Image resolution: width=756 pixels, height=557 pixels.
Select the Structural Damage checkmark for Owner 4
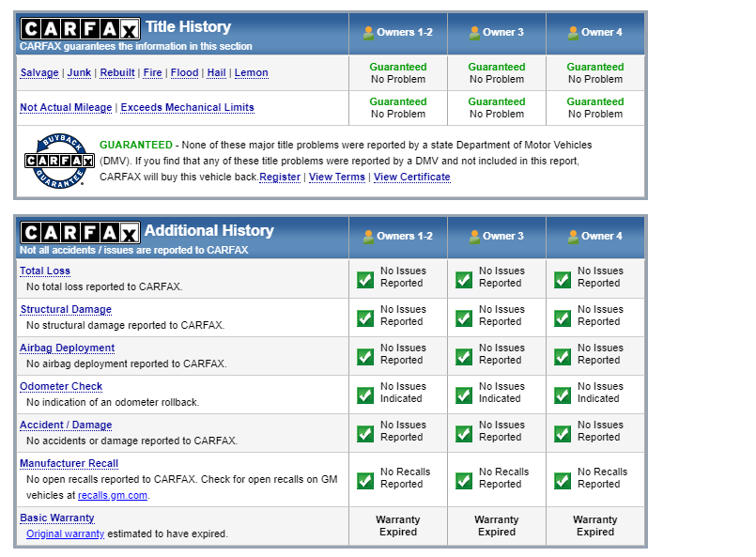coord(563,318)
